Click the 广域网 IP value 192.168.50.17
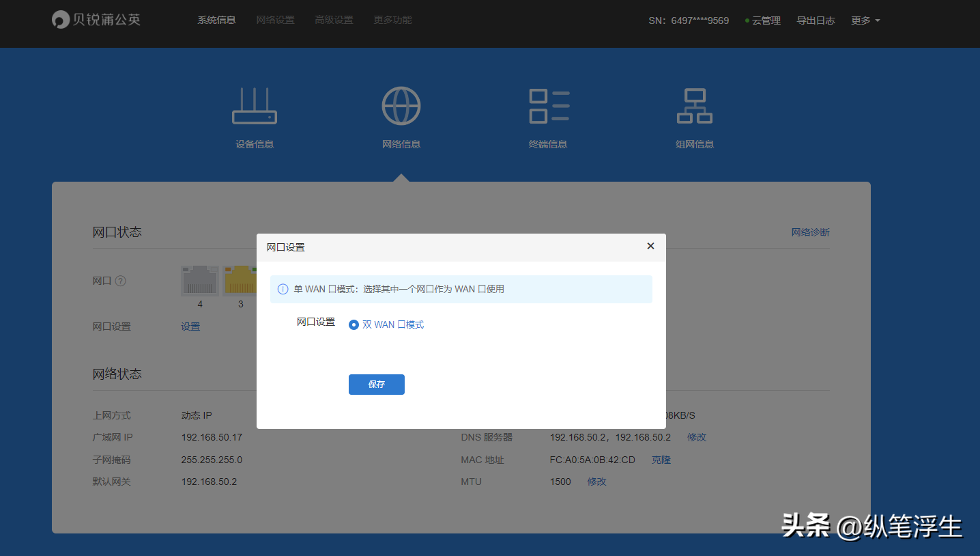This screenshot has height=556, width=980. click(212, 437)
